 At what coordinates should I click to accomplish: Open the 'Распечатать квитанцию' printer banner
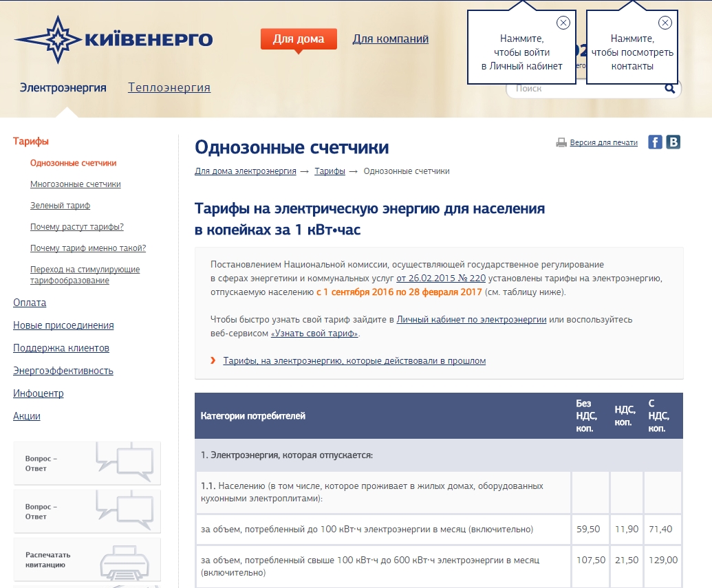(x=87, y=559)
